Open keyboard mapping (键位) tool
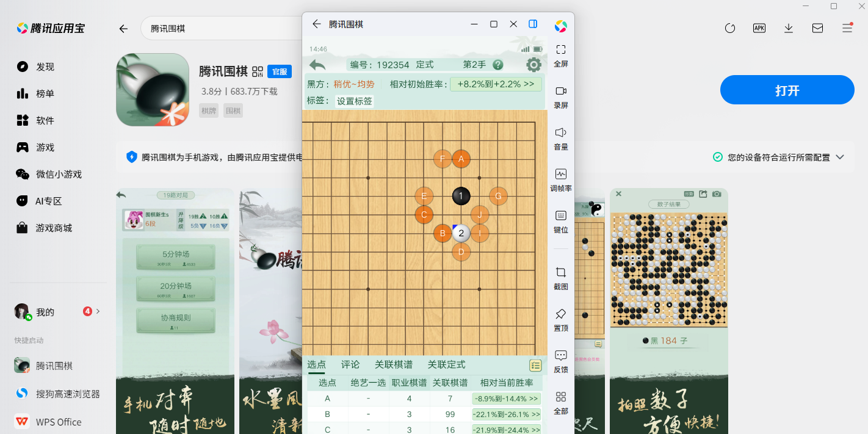The width and height of the screenshot is (868, 434). click(560, 222)
